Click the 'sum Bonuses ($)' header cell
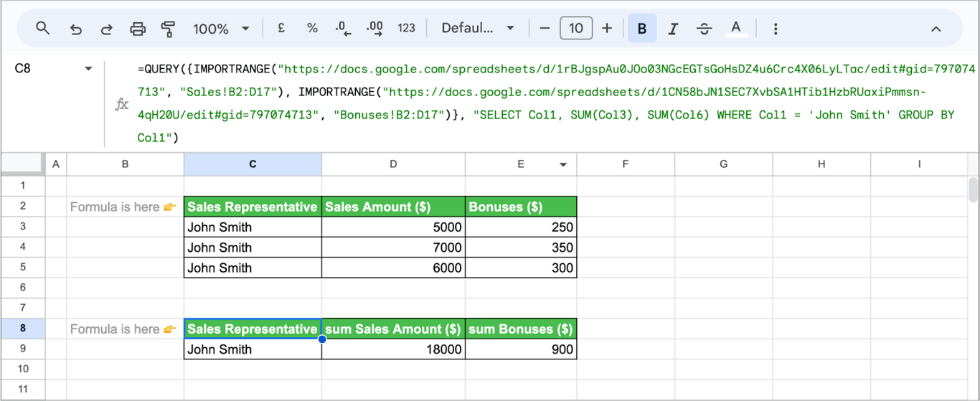 click(521, 329)
